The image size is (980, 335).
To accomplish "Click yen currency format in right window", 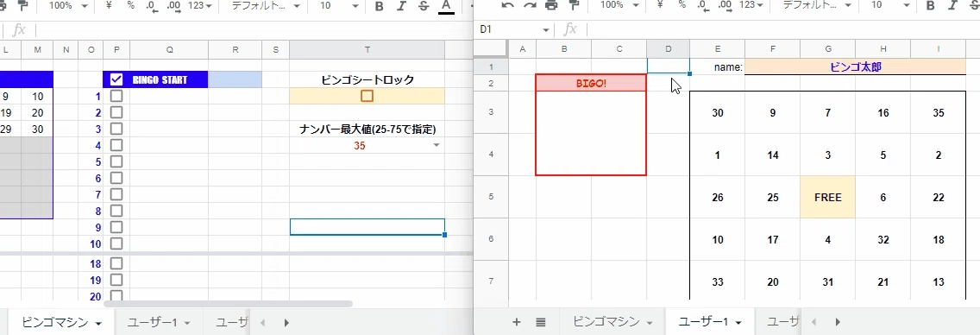I will (660, 6).
